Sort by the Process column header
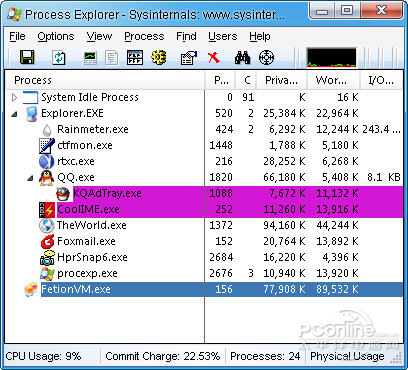The height and width of the screenshot is (370, 408). coord(105,80)
